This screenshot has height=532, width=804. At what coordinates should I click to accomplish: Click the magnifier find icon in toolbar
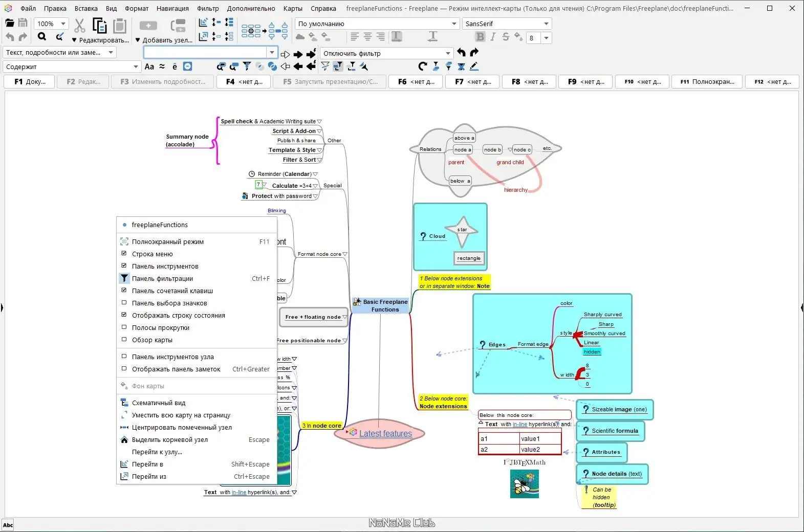(42, 37)
